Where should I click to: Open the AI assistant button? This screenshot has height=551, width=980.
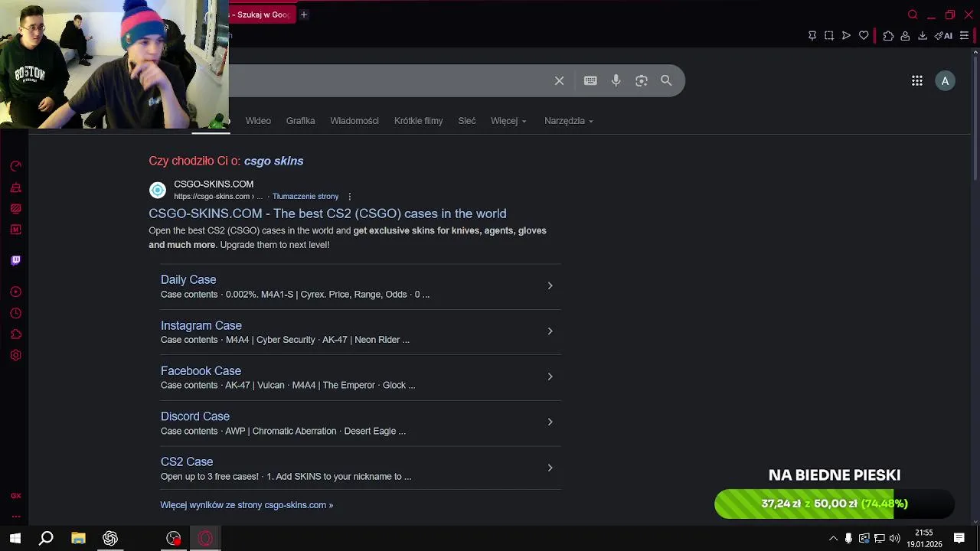[x=943, y=36]
